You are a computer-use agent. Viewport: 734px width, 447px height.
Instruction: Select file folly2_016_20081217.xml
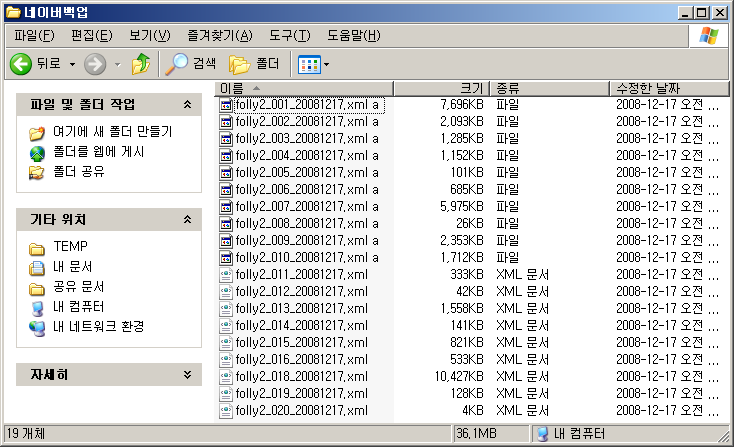coord(301,360)
